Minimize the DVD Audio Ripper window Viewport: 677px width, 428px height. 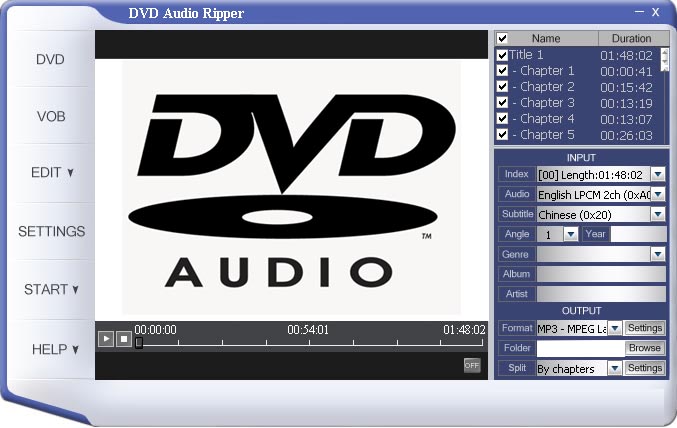(x=639, y=12)
